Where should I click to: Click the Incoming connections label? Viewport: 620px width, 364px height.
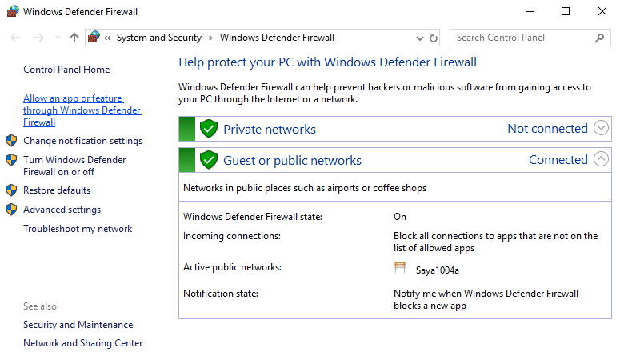pyautogui.click(x=232, y=236)
